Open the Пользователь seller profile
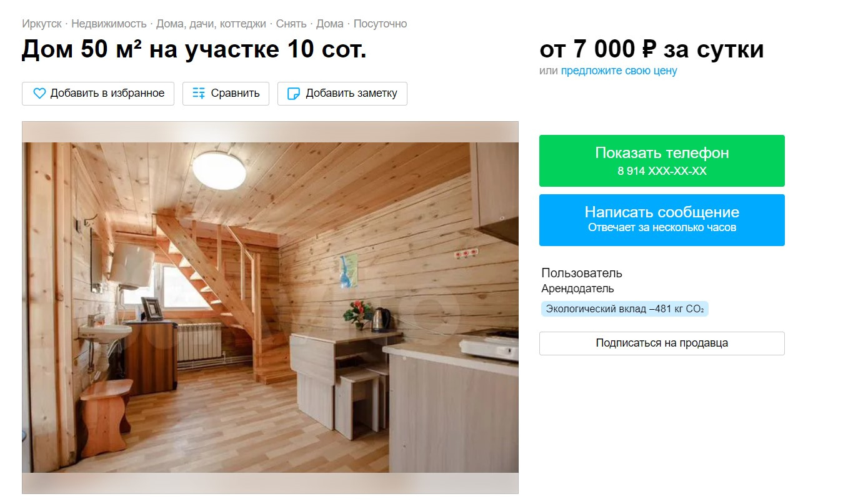The image size is (848, 504). pyautogui.click(x=582, y=273)
